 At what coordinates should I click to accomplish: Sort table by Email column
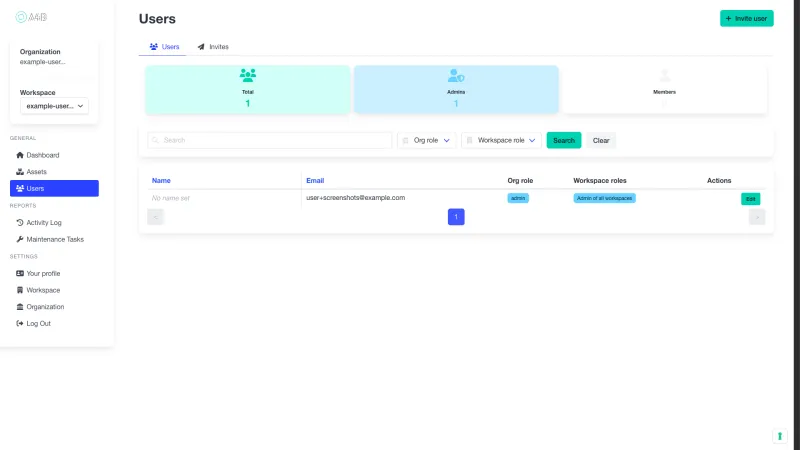[315, 181]
